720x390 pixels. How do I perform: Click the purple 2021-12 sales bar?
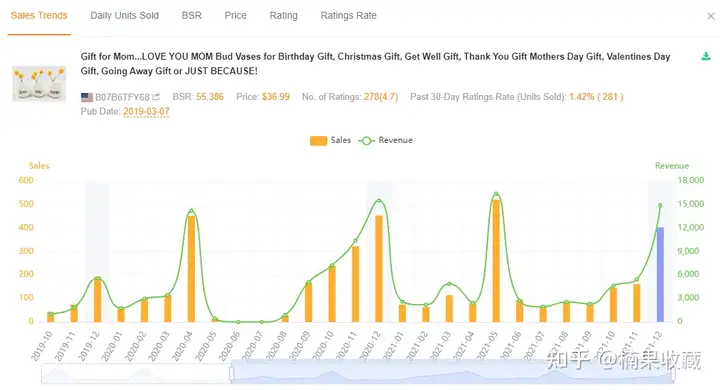[660, 274]
